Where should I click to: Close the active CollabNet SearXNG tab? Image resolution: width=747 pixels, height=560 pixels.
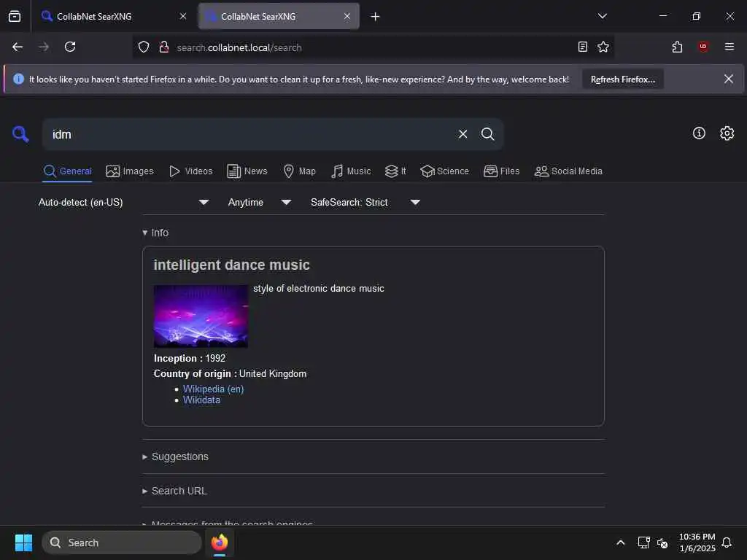[347, 16]
